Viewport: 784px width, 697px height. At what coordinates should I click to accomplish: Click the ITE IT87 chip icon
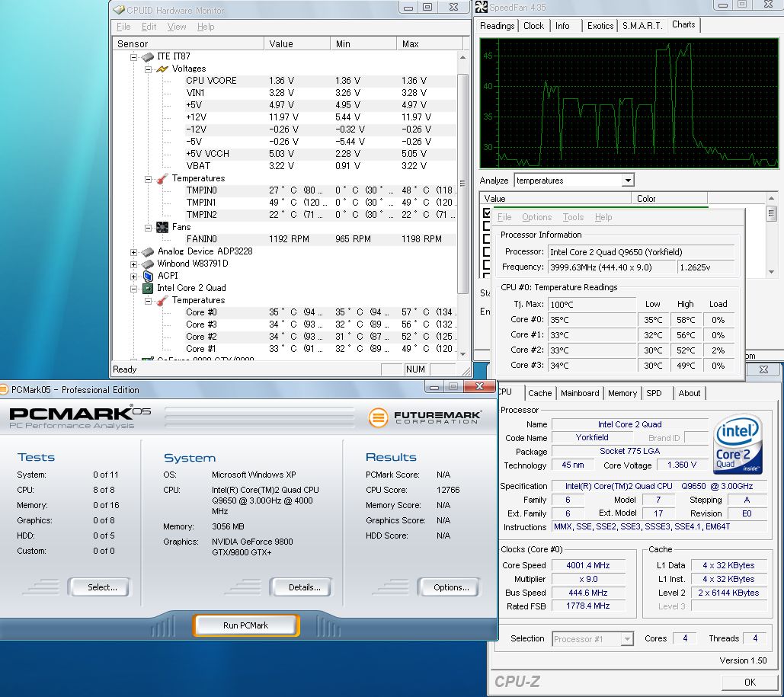[x=148, y=56]
